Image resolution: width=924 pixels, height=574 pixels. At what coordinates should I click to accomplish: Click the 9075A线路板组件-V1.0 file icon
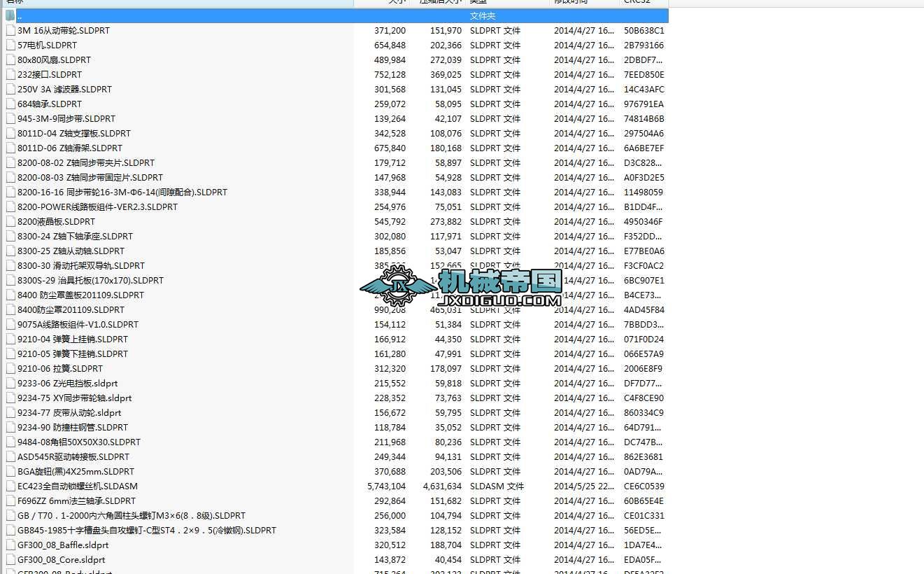click(x=10, y=324)
